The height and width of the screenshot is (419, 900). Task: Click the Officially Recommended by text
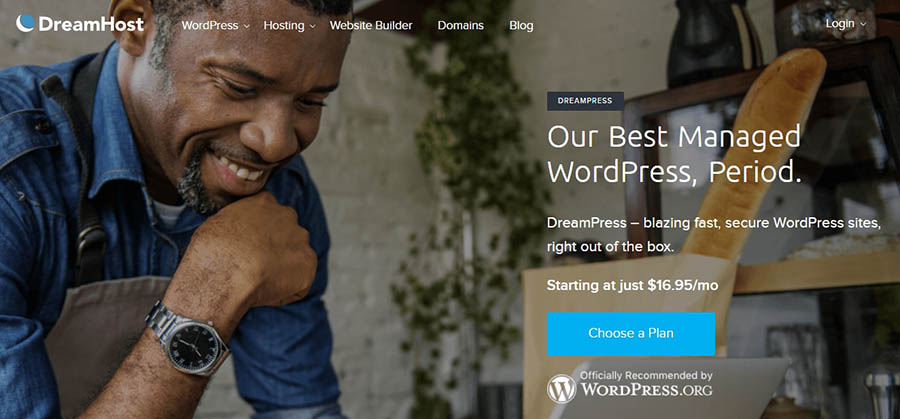tap(646, 376)
